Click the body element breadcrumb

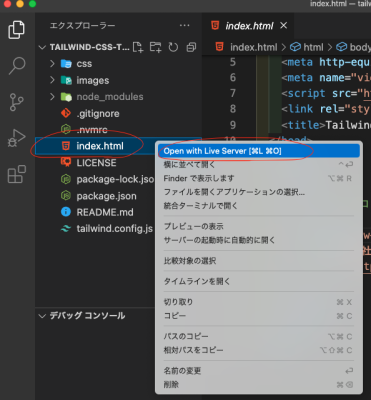[x=355, y=47]
